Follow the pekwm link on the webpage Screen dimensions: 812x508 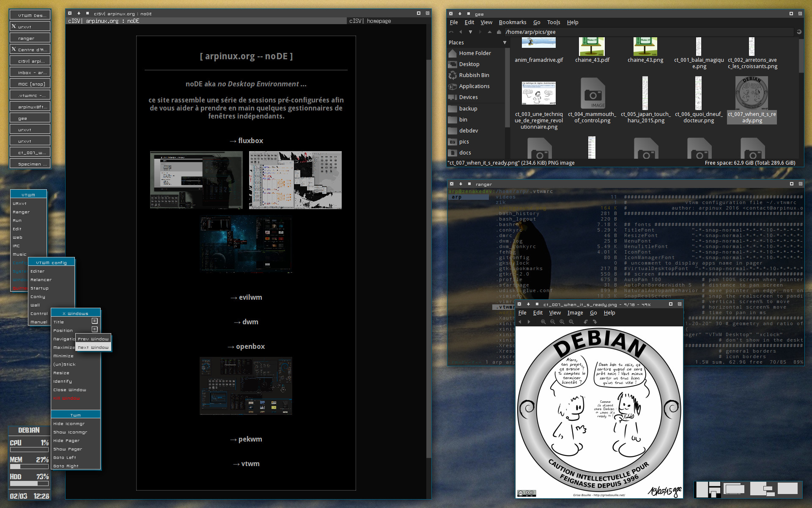tap(246, 439)
